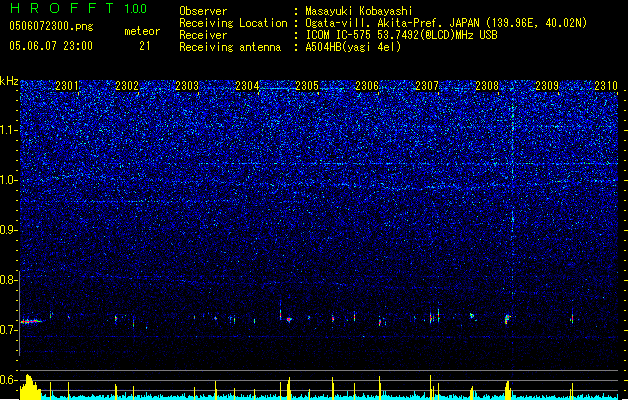Click the 0.8 kHz axis label
Screen dimensions: 629x400
tap(8, 280)
